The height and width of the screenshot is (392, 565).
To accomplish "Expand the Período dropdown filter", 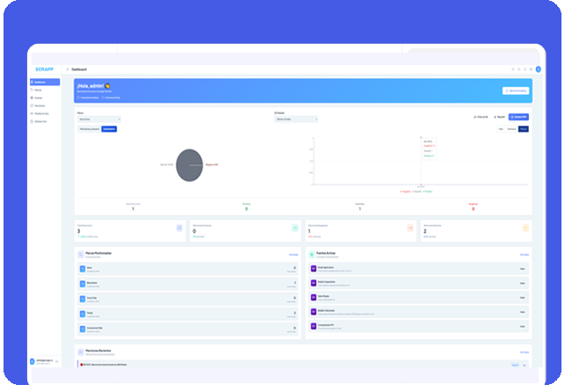I will point(295,119).
